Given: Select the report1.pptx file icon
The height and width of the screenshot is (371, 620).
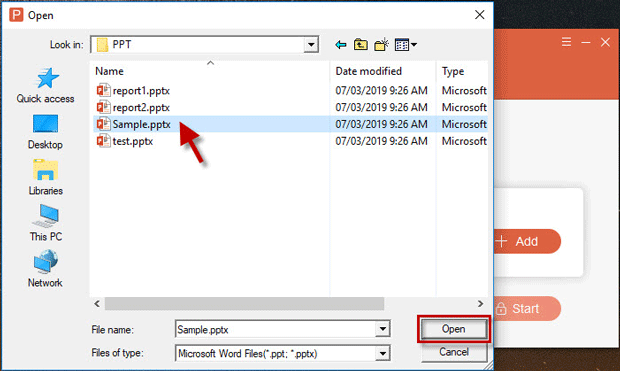Looking at the screenshot, I should (104, 91).
